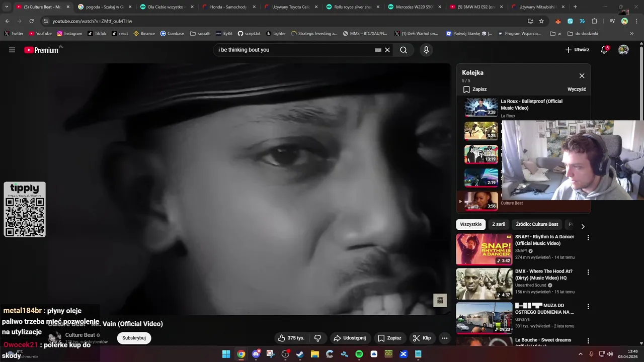This screenshot has height=362, width=644.
Task: Show more bookmarks with chevron
Action: [x=632, y=33]
